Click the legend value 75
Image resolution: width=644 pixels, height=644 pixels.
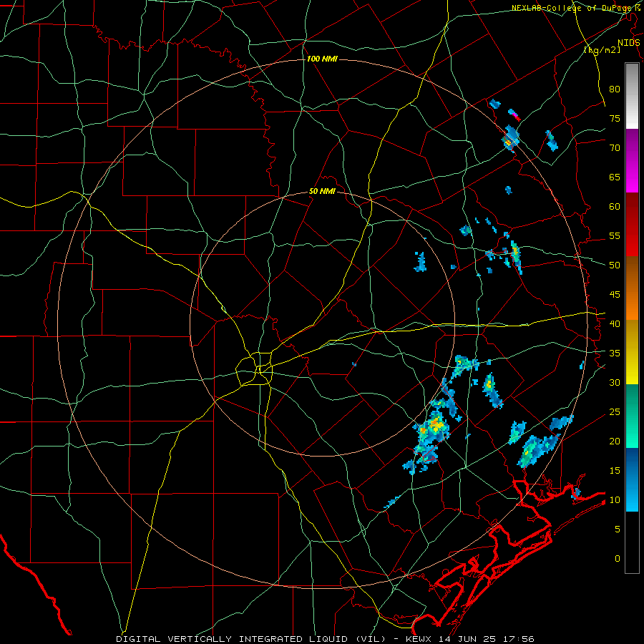tap(615, 119)
